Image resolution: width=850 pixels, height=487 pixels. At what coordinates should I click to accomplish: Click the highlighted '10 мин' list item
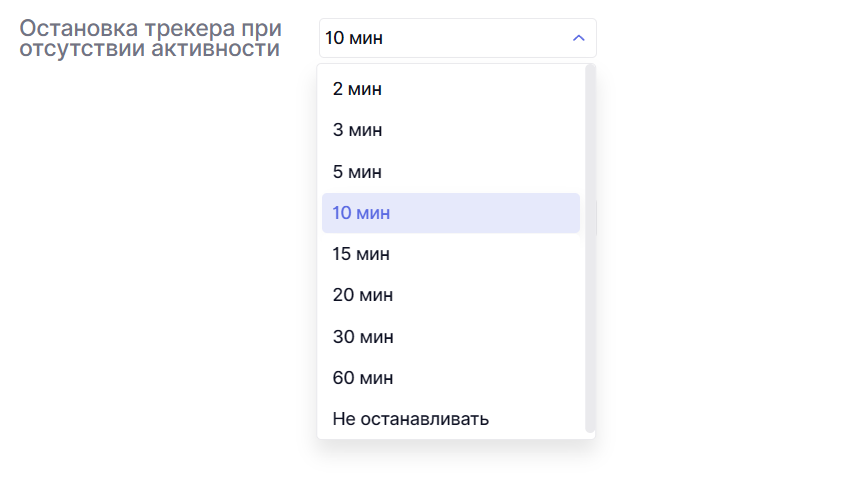[x=450, y=213]
